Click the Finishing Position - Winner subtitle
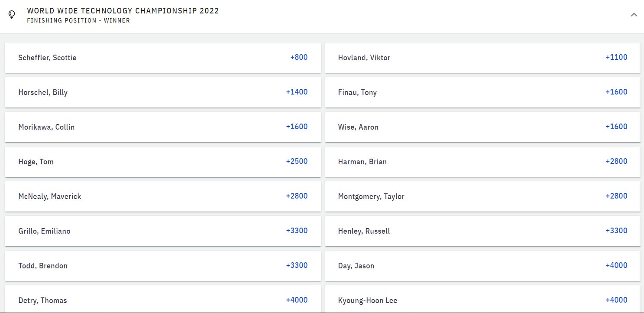This screenshot has width=644, height=313. coord(78,20)
